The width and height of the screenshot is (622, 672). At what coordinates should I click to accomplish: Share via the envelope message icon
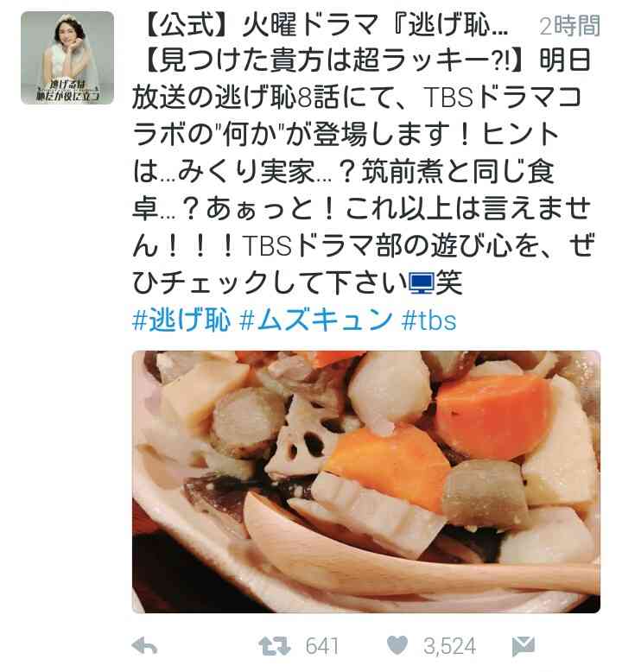524,646
